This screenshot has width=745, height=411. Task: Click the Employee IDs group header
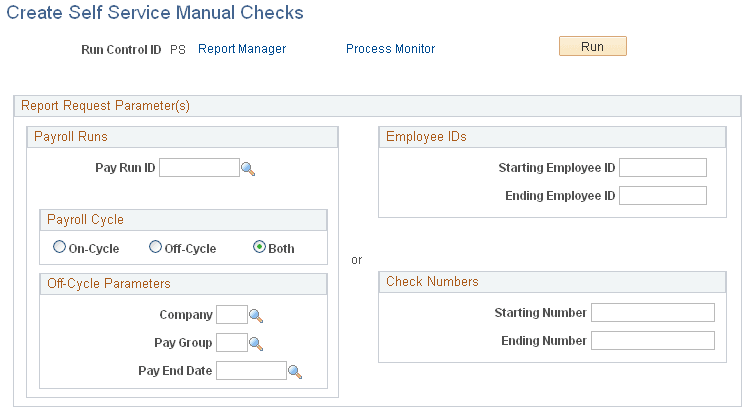552,137
